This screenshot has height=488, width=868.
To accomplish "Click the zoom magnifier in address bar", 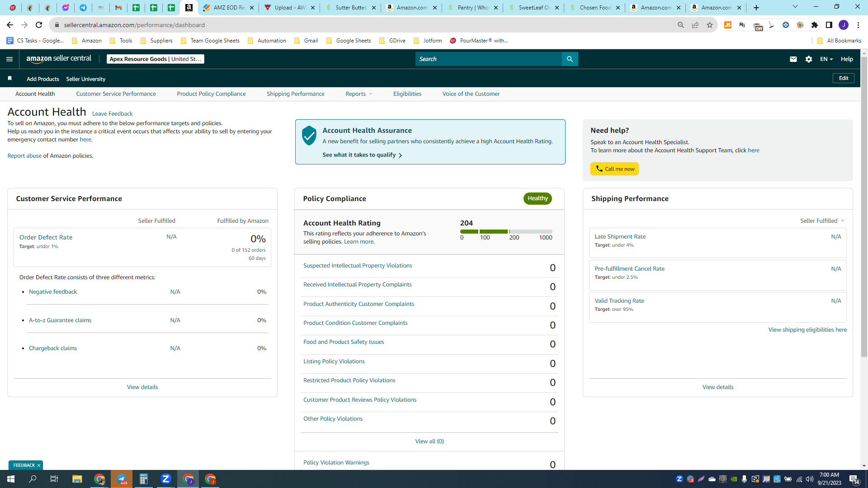I will point(681,25).
